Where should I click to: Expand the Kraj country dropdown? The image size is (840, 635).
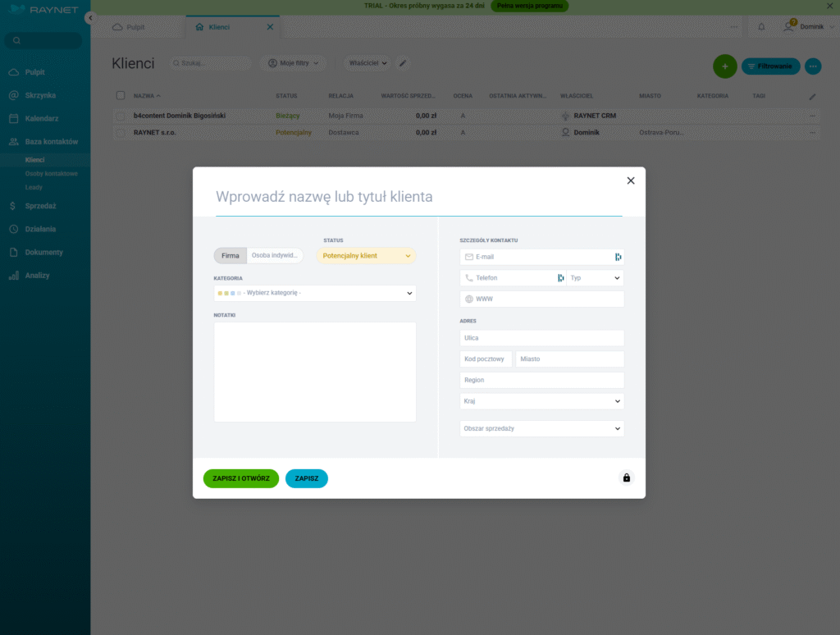(x=541, y=401)
